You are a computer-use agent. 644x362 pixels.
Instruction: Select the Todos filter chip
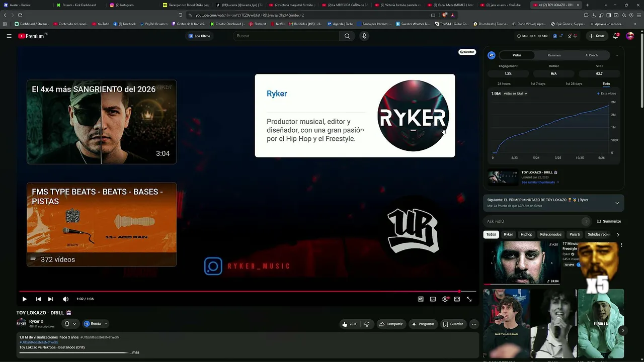coord(491,234)
